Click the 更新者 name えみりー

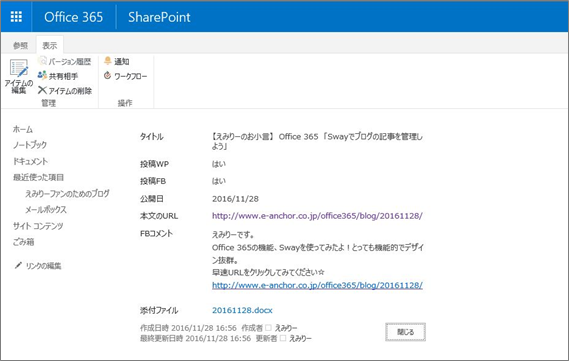(x=300, y=339)
